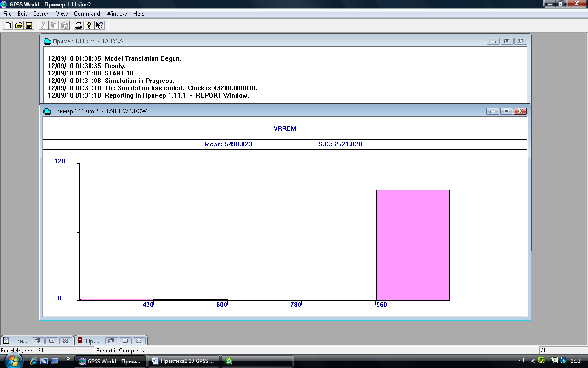Image resolution: width=588 pixels, height=368 pixels.
Task: Click the Clock status bar pane
Action: [563, 351]
